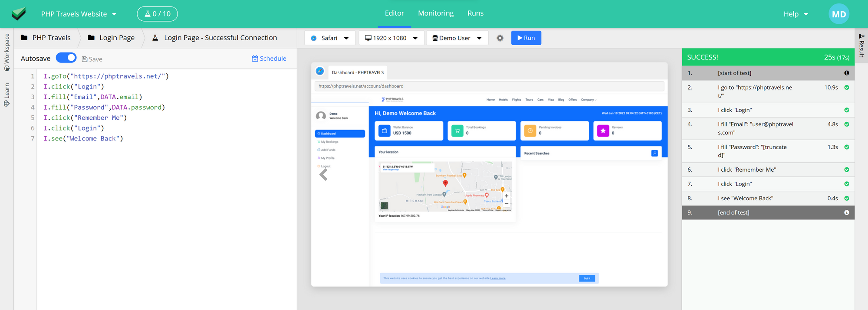
Task: Click the info icon on end of test row
Action: [x=846, y=212]
